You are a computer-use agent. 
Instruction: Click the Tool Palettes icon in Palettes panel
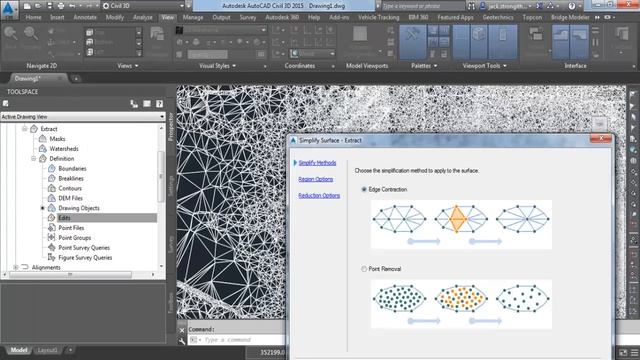pos(412,41)
